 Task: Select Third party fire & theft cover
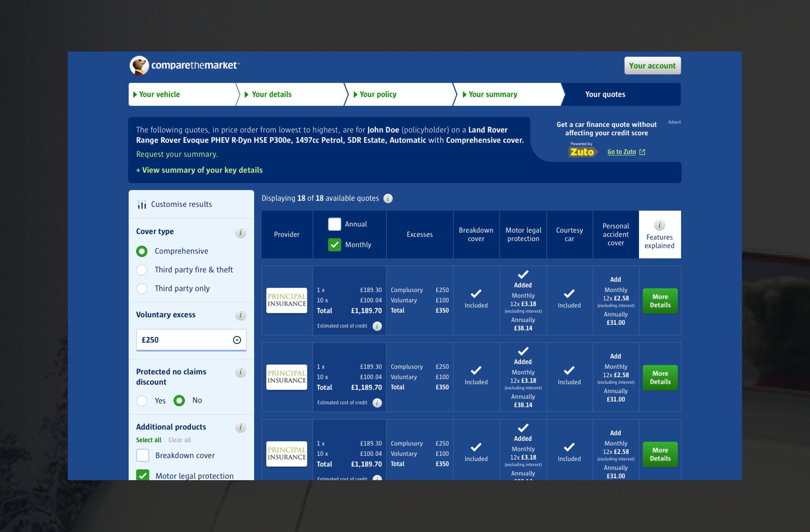pos(142,270)
